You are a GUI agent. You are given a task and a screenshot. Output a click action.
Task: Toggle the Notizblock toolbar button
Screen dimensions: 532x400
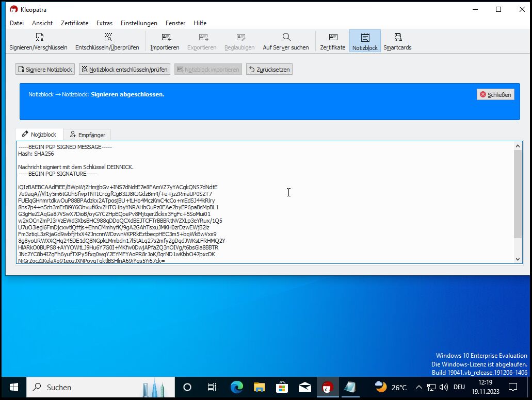pyautogui.click(x=365, y=41)
